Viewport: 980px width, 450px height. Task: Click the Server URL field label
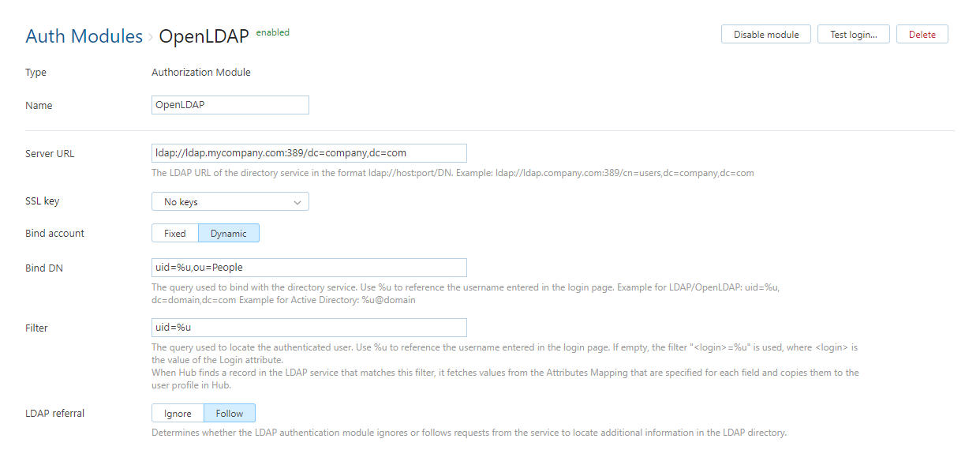(x=50, y=153)
